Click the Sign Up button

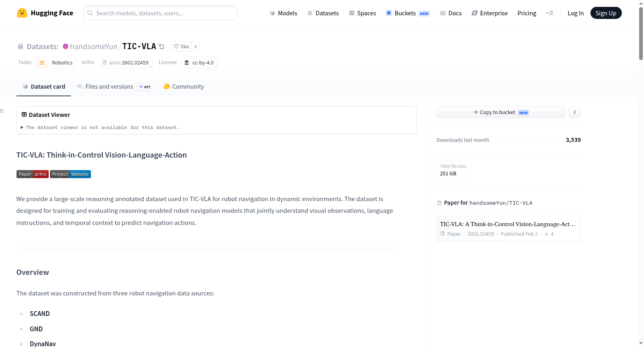point(606,13)
